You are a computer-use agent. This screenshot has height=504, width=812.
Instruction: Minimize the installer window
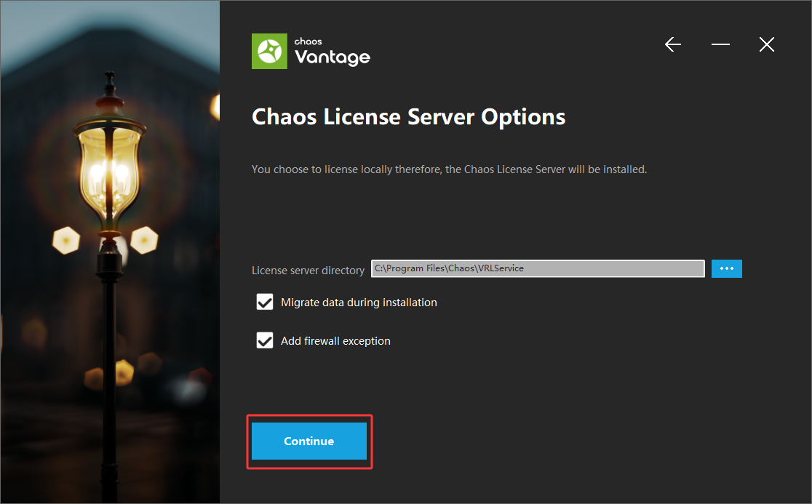[720, 44]
